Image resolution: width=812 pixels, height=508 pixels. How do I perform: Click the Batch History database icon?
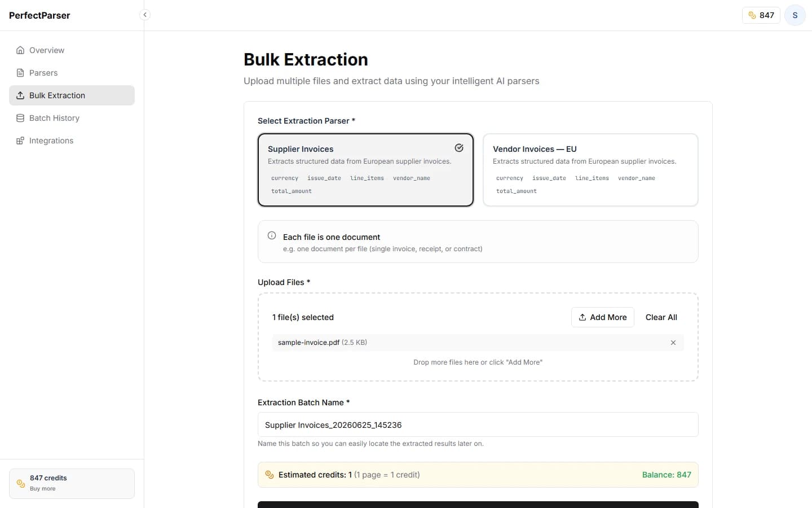[x=20, y=118]
